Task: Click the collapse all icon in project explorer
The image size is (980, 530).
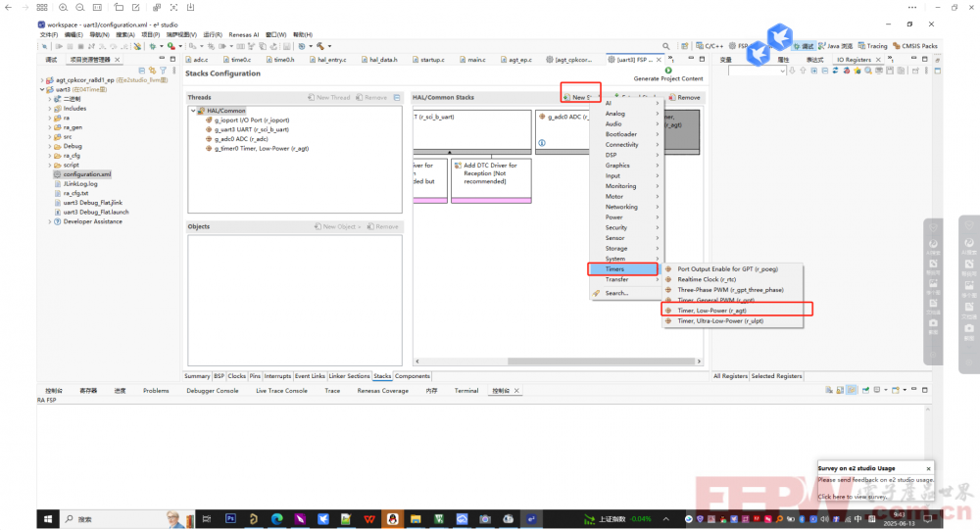Action: (x=142, y=71)
